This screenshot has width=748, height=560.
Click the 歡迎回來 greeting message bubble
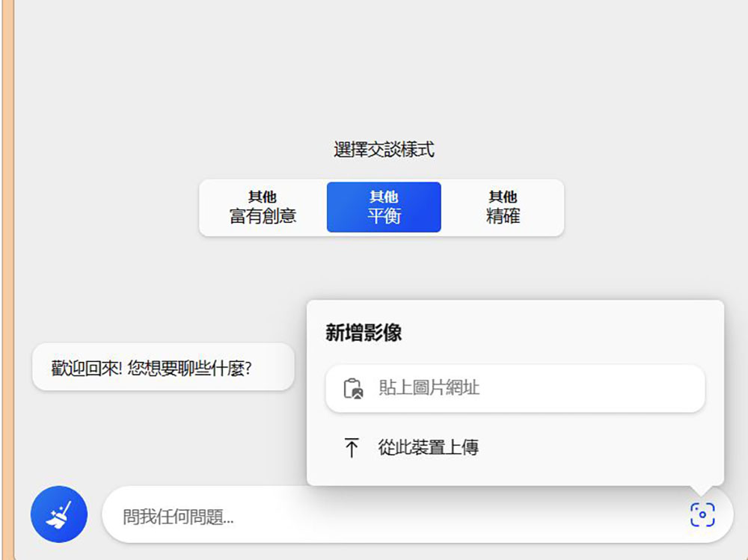(x=163, y=367)
